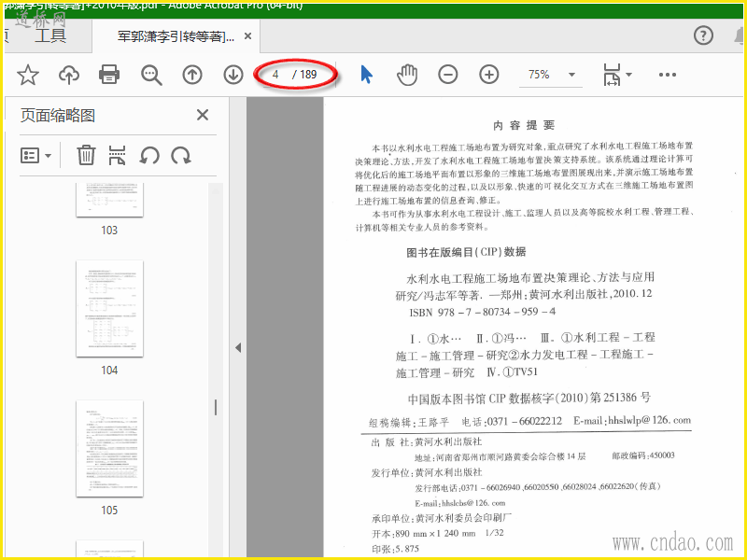Expand the page display mode dropdown arrow
The image size is (747, 560).
tap(628, 75)
